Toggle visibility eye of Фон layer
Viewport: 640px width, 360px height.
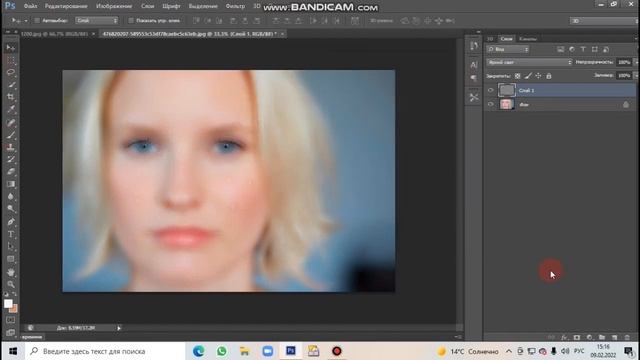(491, 104)
